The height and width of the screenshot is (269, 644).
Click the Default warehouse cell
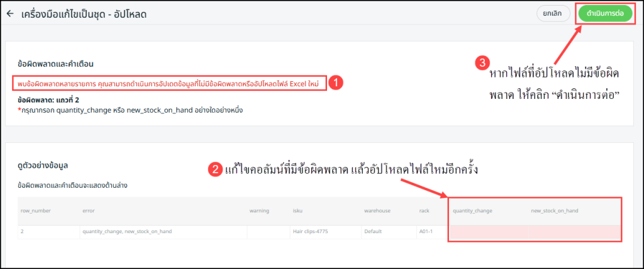coord(373,232)
